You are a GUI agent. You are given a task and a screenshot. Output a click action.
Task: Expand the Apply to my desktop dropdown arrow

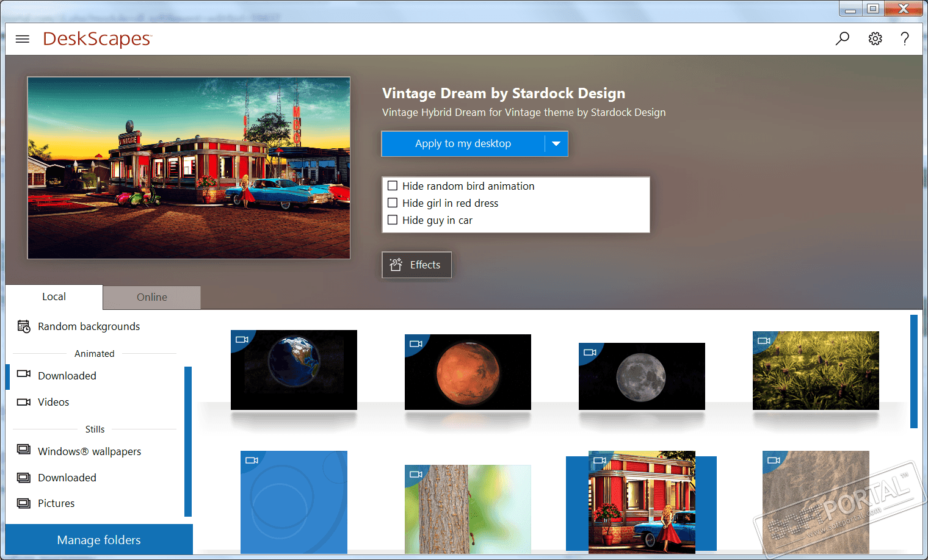pyautogui.click(x=556, y=144)
